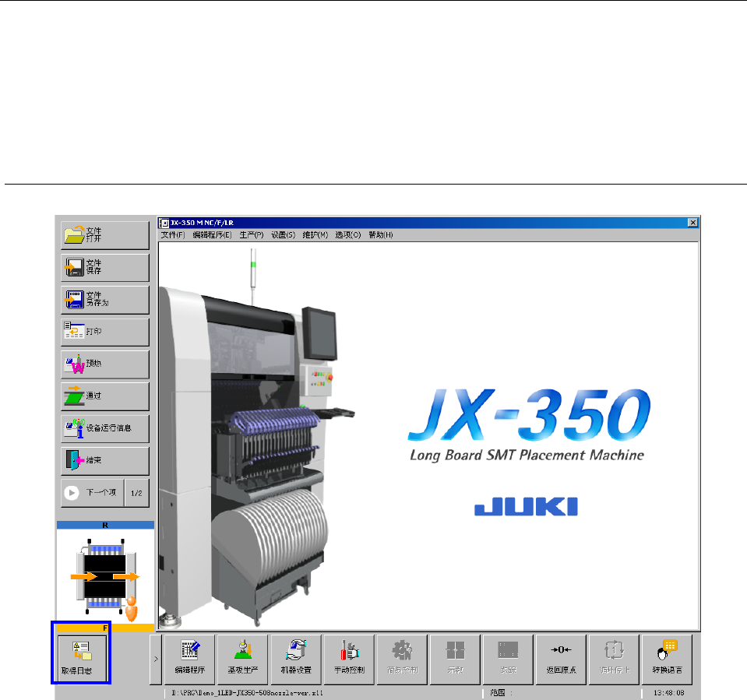This screenshot has height=700, width=747.
Task: Click the greyed 跟踪 tracking button
Action: (x=509, y=659)
